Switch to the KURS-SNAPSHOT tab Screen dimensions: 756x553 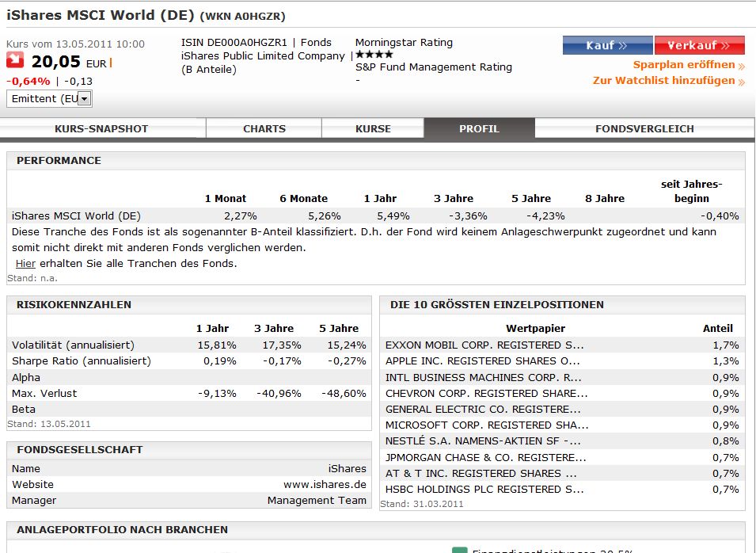pos(101,129)
